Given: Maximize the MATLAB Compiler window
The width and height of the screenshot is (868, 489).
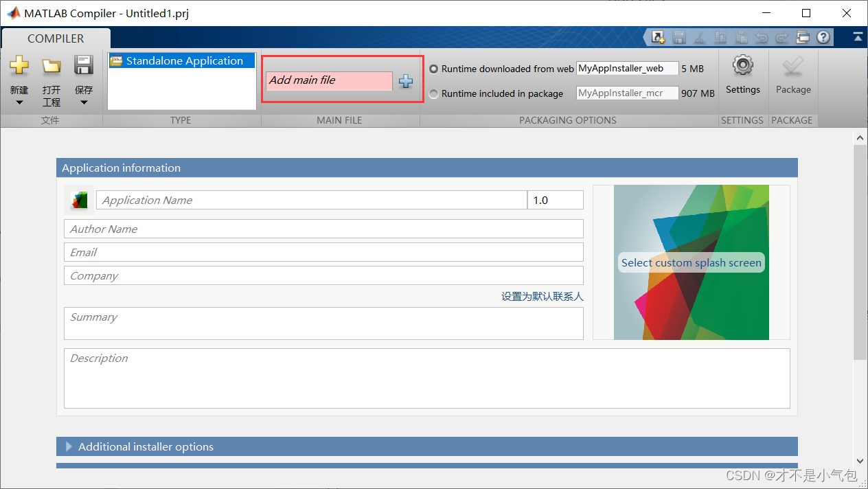Looking at the screenshot, I should click(806, 13).
